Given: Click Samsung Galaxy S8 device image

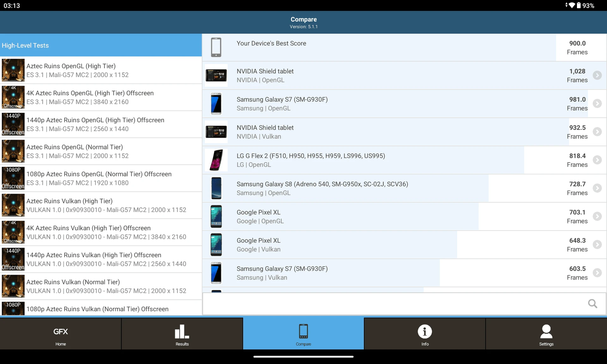Looking at the screenshot, I should (x=216, y=188).
